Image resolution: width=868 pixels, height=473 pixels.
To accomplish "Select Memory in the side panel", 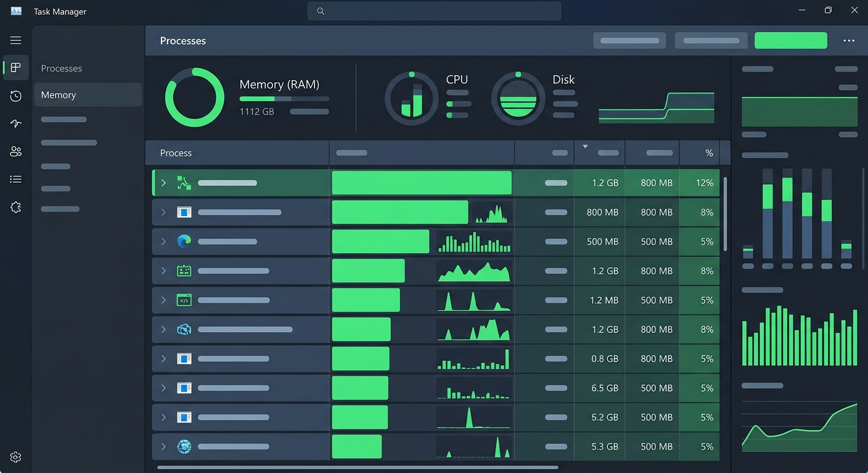I will [x=88, y=95].
